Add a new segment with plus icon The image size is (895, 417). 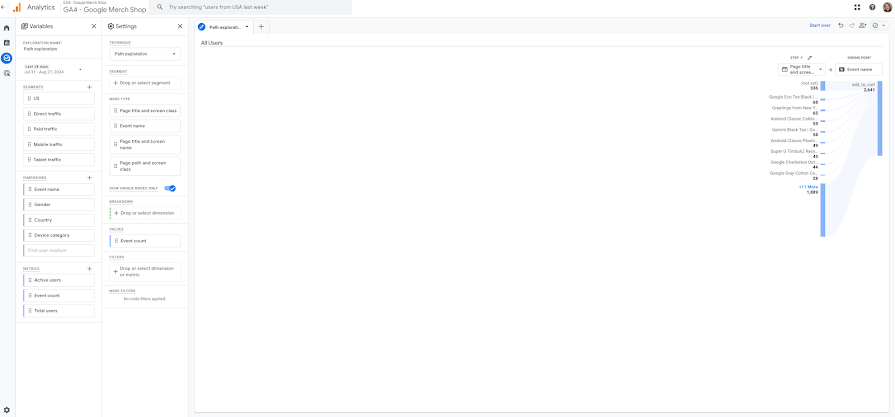tap(89, 87)
